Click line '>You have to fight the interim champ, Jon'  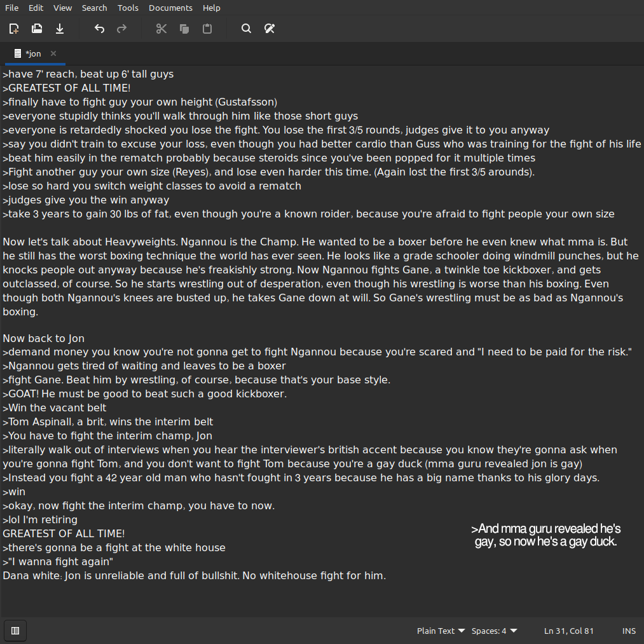pyautogui.click(x=107, y=435)
